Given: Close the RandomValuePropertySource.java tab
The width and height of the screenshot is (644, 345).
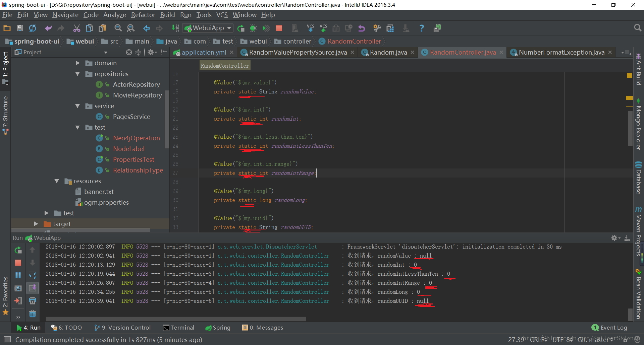Looking at the screenshot, I should tap(353, 52).
